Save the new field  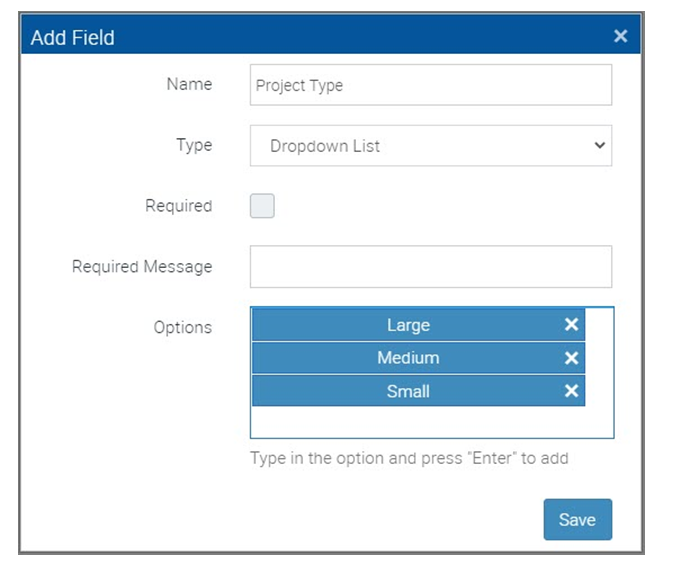578,519
